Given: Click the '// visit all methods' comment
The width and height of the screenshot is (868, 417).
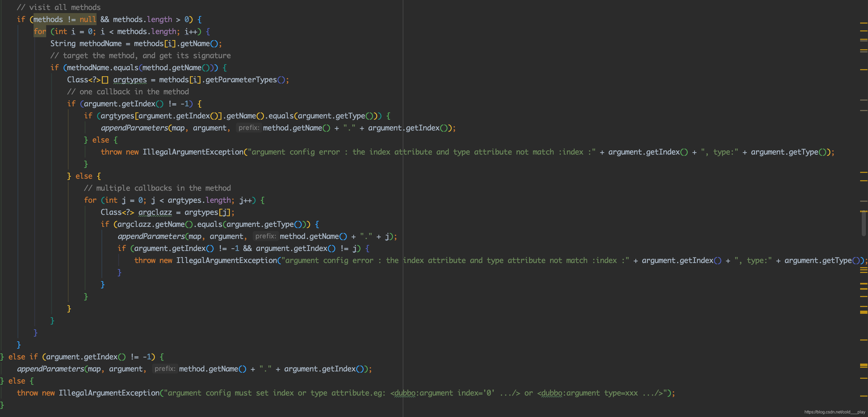Looking at the screenshot, I should (x=59, y=7).
